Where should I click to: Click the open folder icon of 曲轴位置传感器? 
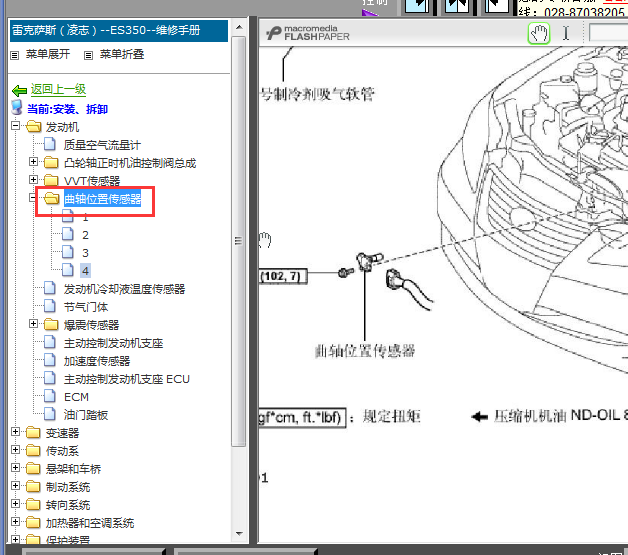(x=52, y=198)
